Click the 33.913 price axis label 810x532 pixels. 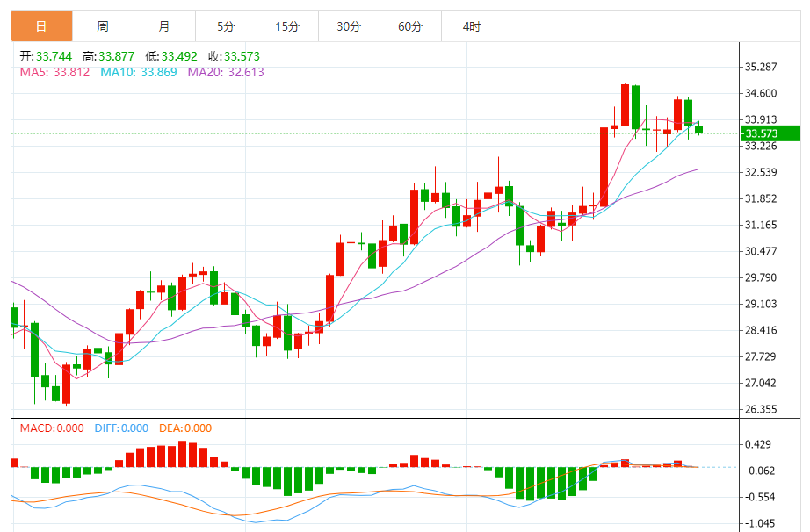coord(761,119)
